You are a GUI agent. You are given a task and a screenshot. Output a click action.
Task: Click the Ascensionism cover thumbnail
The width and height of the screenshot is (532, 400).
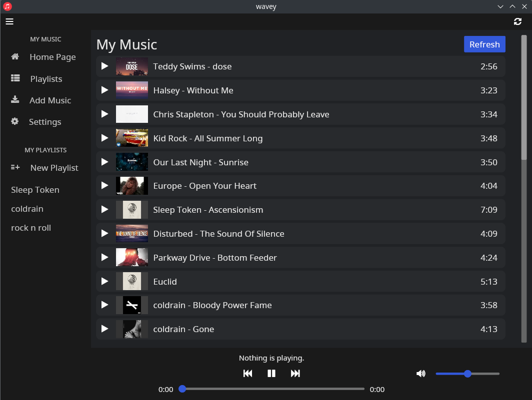(132, 210)
